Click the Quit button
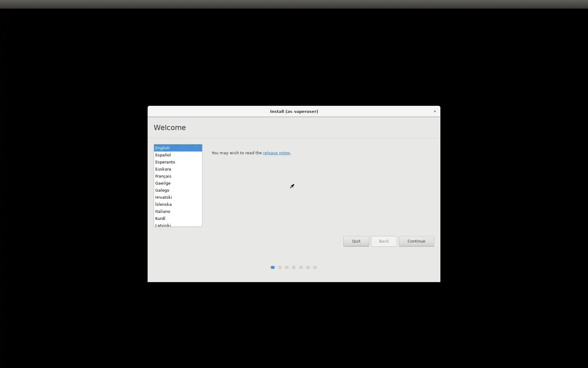The height and width of the screenshot is (368, 588). (356, 241)
